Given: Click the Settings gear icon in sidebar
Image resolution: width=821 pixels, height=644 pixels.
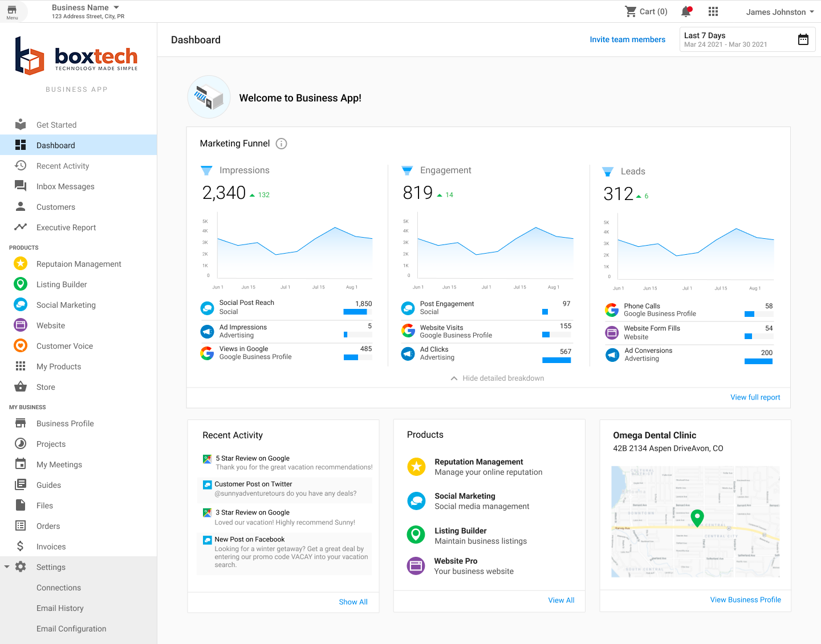Looking at the screenshot, I should point(21,566).
